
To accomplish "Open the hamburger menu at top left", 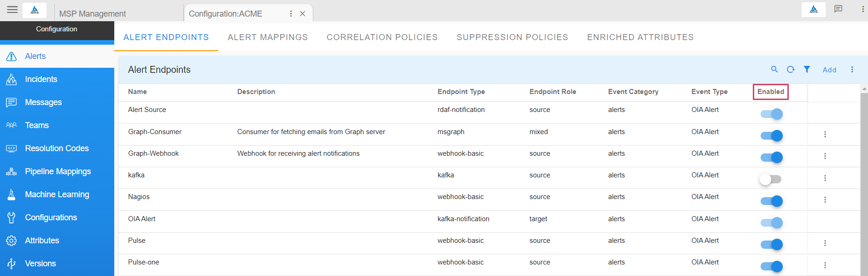I will (x=12, y=10).
